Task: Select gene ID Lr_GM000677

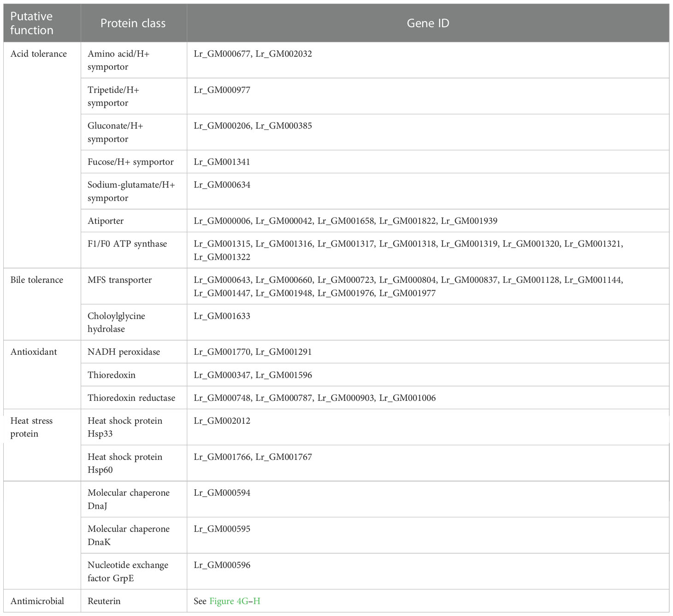Action: (x=222, y=54)
